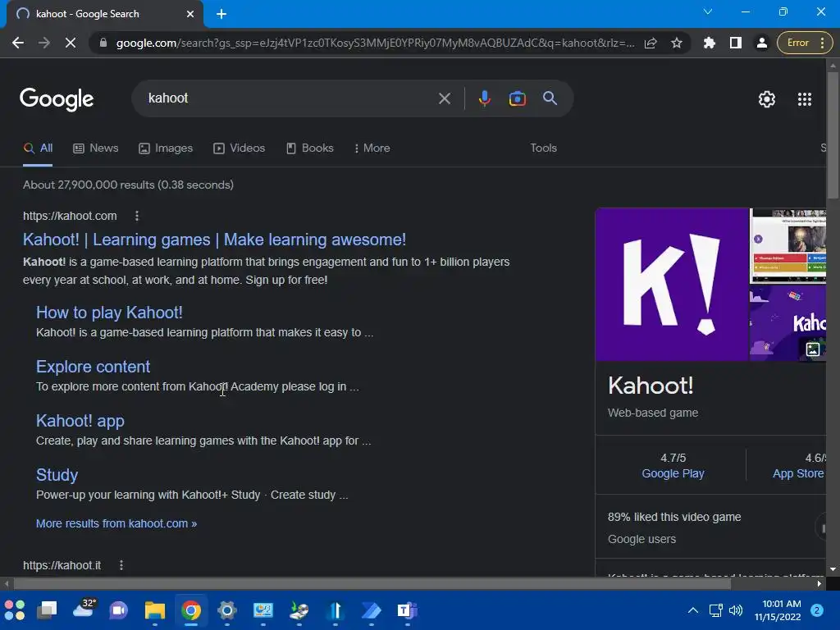This screenshot has width=840, height=630.
Task: Search by image with the camera icon
Action: tap(517, 98)
